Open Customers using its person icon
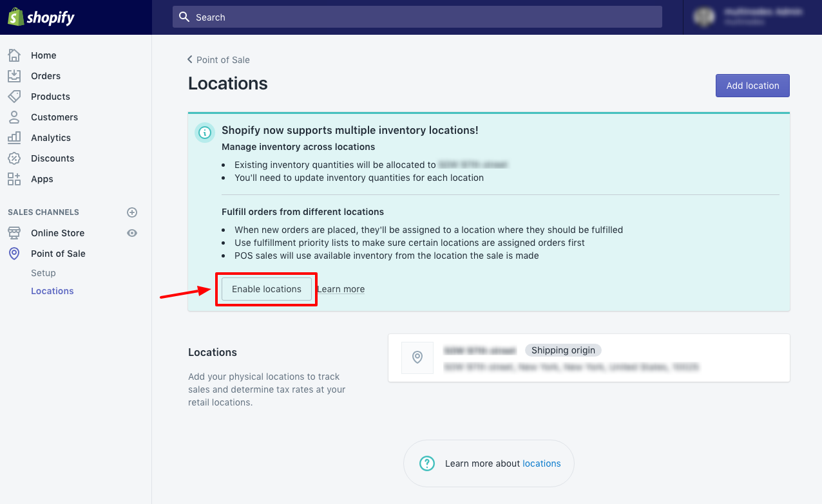Image resolution: width=822 pixels, height=504 pixels. coord(14,117)
